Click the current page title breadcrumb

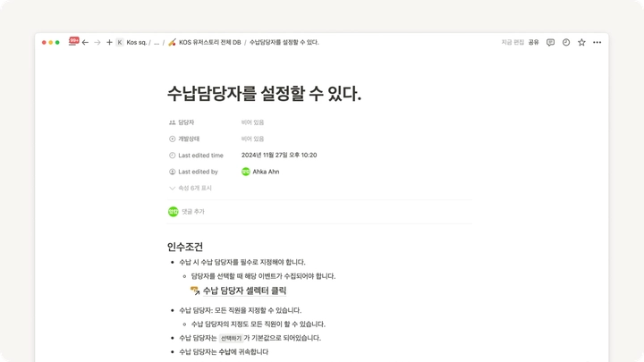pyautogui.click(x=284, y=42)
